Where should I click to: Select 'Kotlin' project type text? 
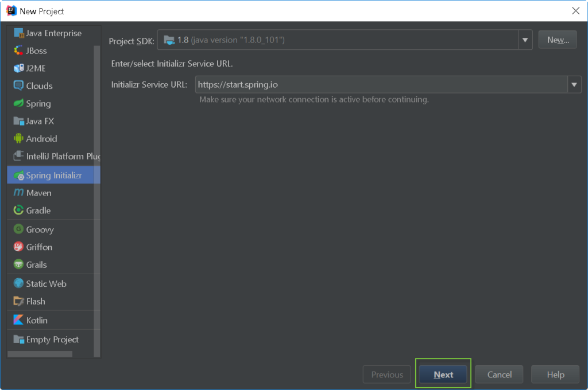tap(37, 321)
